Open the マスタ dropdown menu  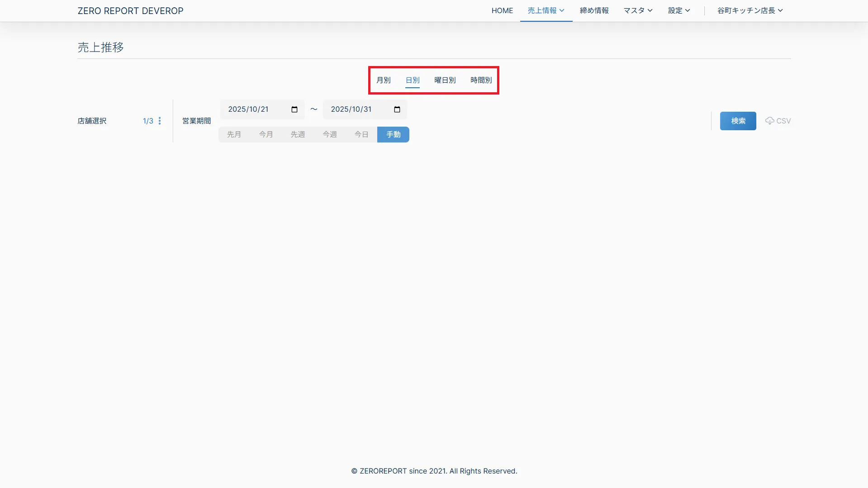638,10
